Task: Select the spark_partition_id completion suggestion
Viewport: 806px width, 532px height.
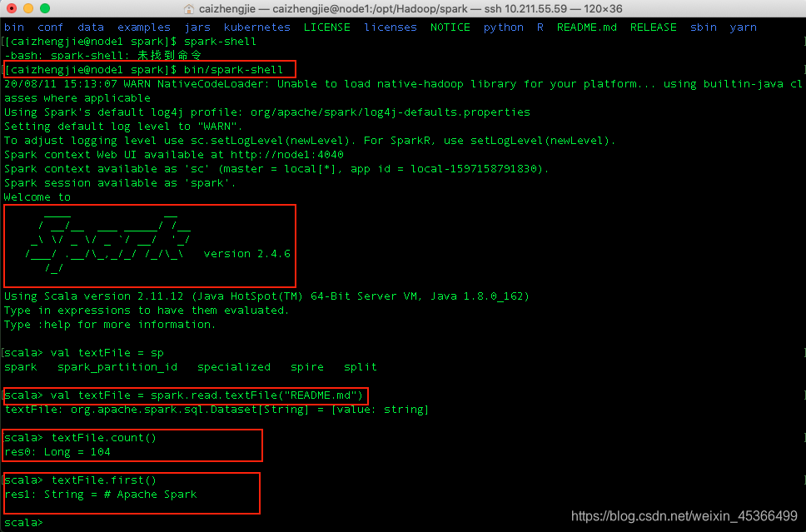Action: [x=117, y=366]
